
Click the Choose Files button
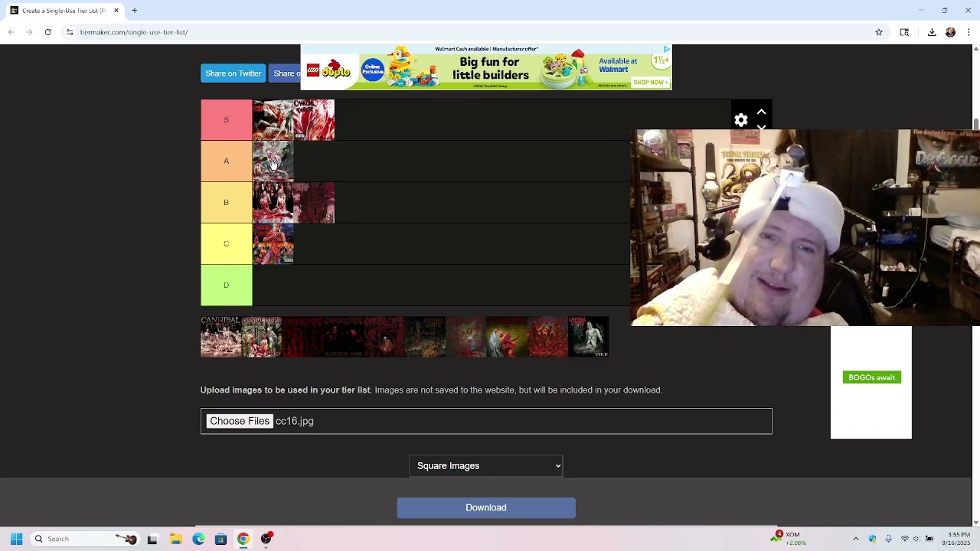[240, 421]
